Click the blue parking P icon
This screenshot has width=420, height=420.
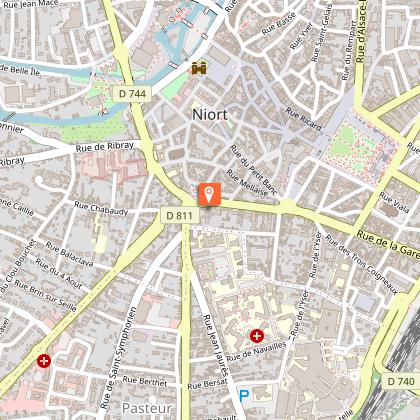(x=244, y=396)
